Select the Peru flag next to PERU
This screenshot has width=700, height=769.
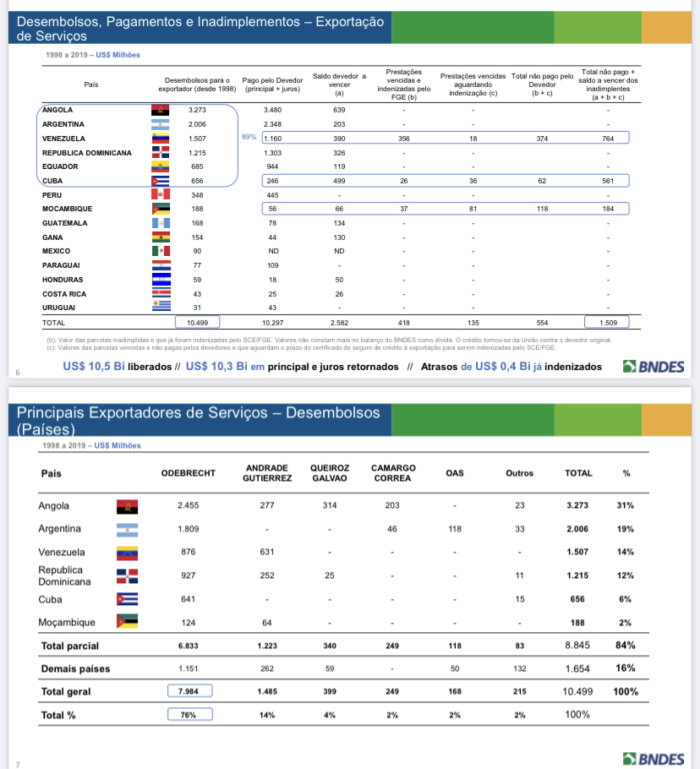click(161, 194)
